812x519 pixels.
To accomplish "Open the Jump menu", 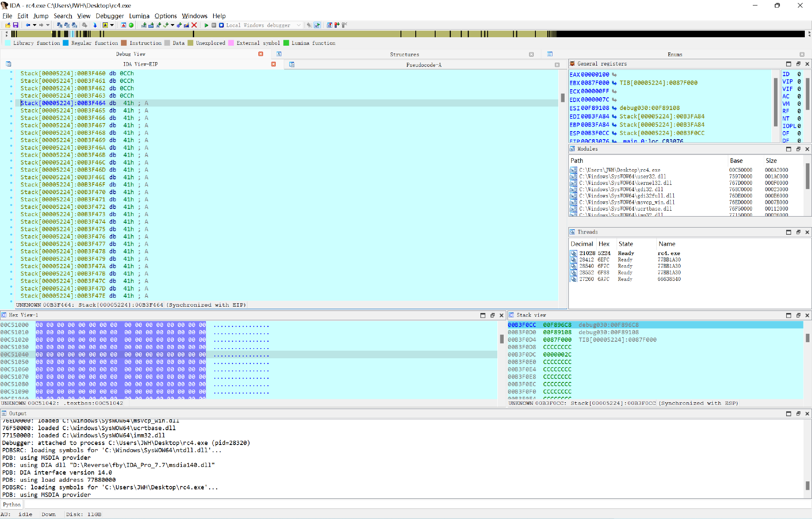I will pyautogui.click(x=41, y=16).
